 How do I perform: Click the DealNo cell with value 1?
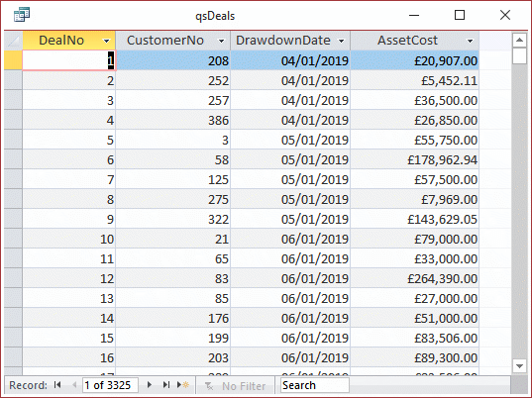[x=69, y=60]
